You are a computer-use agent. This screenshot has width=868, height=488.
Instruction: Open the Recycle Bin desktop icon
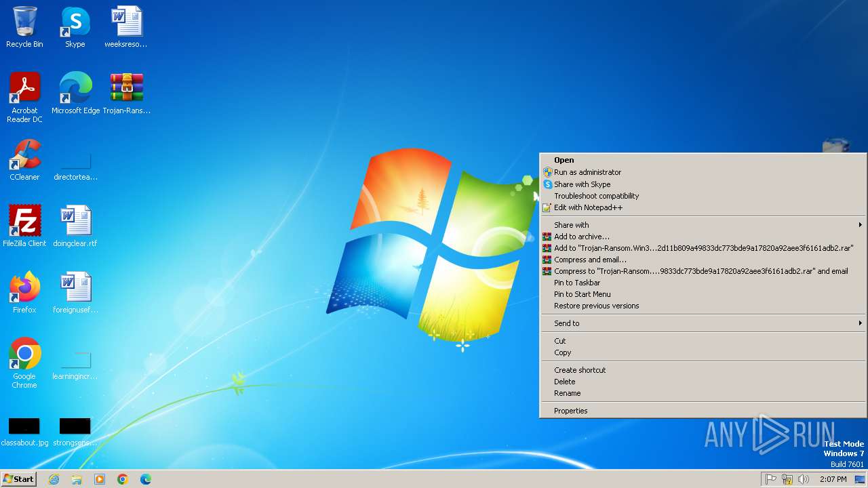(24, 27)
